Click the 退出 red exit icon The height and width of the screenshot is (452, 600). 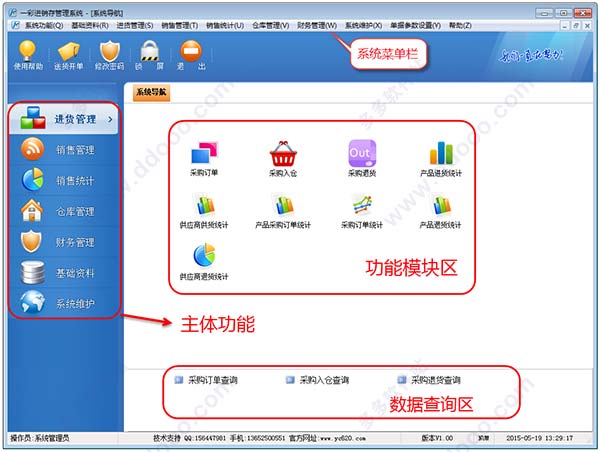[191, 55]
